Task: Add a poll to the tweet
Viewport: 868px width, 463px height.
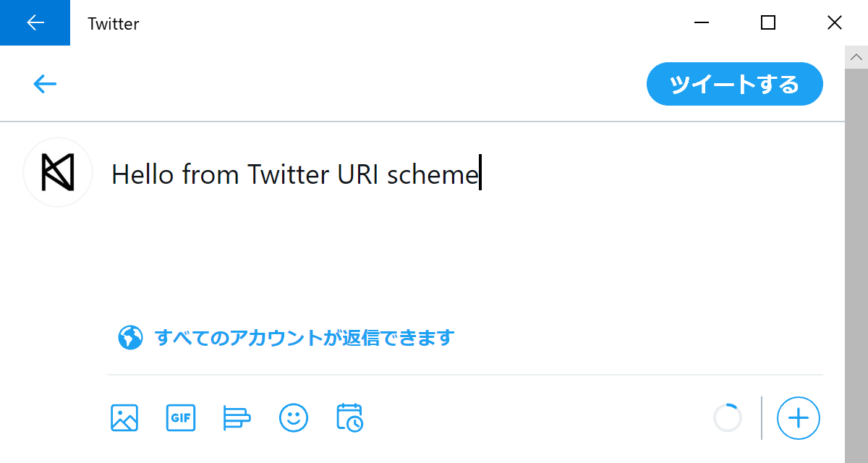Action: point(237,417)
